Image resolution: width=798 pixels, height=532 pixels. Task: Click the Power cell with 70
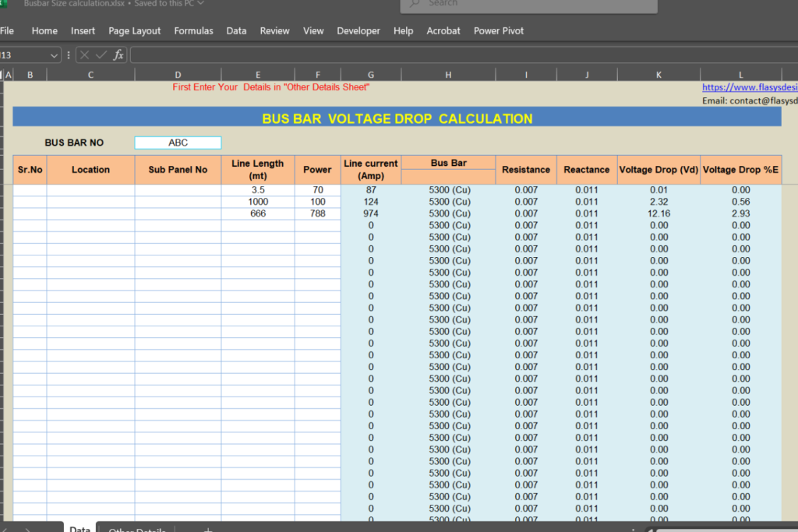tap(318, 190)
